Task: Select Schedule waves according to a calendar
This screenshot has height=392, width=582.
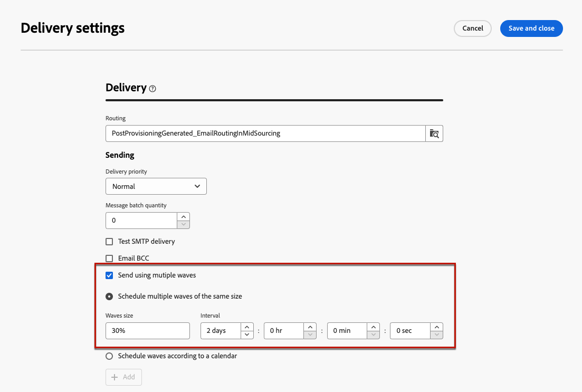Action: (x=109, y=356)
